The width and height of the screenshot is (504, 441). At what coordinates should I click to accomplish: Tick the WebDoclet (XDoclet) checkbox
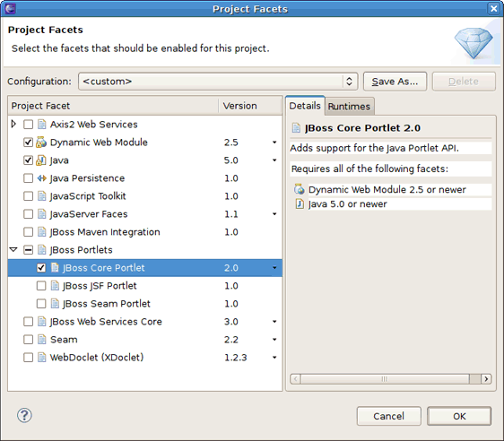coord(29,358)
